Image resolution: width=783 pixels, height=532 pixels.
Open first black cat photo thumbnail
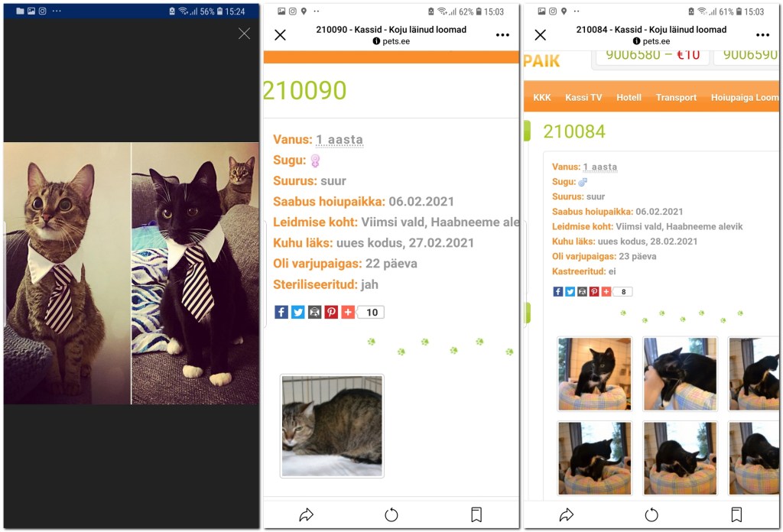point(594,374)
